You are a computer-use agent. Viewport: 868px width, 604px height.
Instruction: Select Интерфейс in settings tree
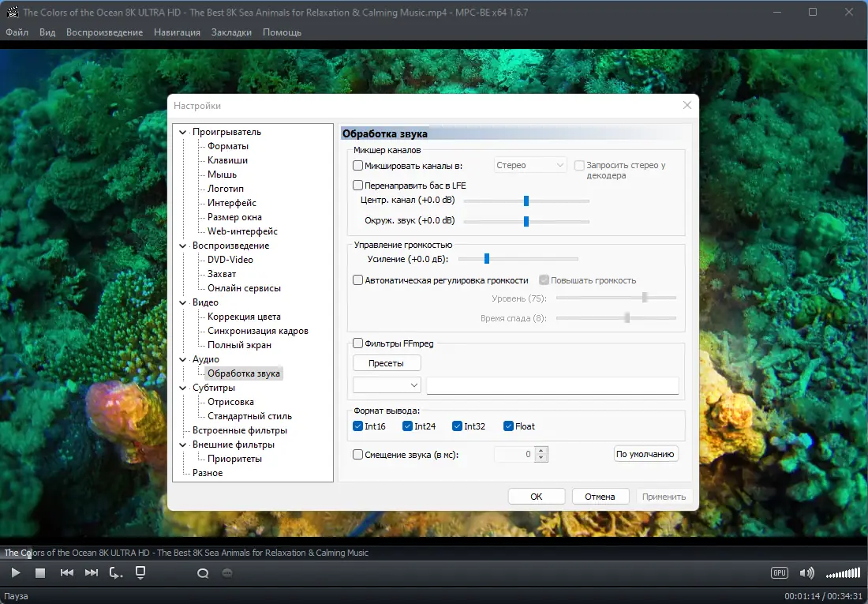tap(232, 203)
